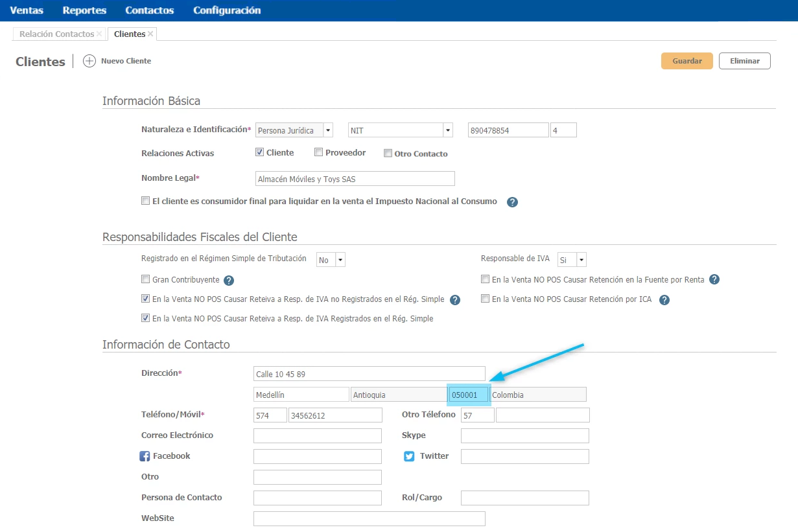The height and width of the screenshot is (532, 798).
Task: Click the Guardar button
Action: 687,61
